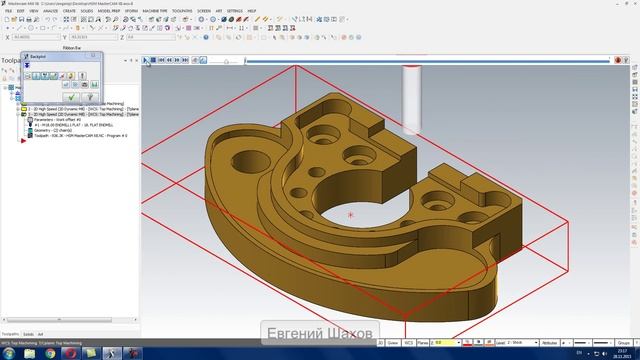Click the Print toolbar icon
Image resolution: width=640 pixels, height=360 pixels.
(x=29, y=19)
